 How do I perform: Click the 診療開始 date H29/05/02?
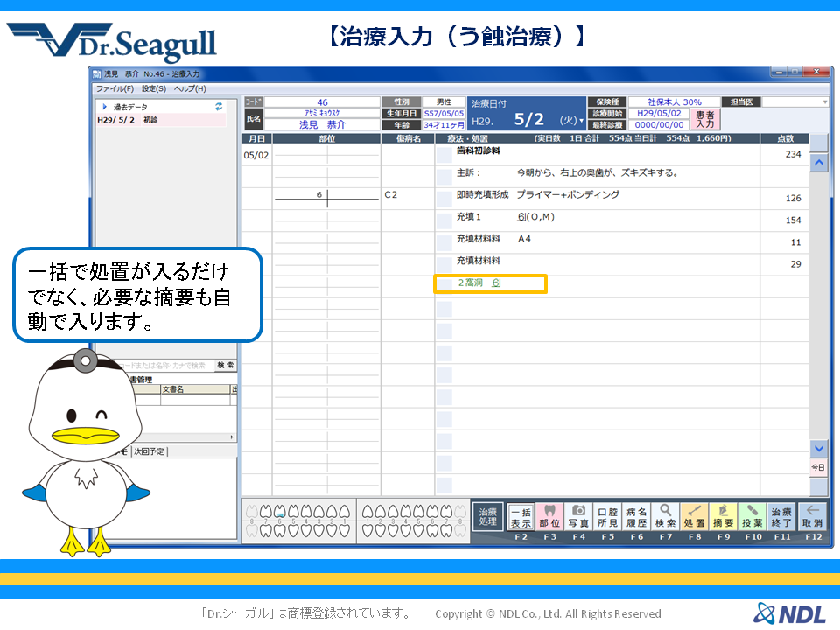coord(659,114)
